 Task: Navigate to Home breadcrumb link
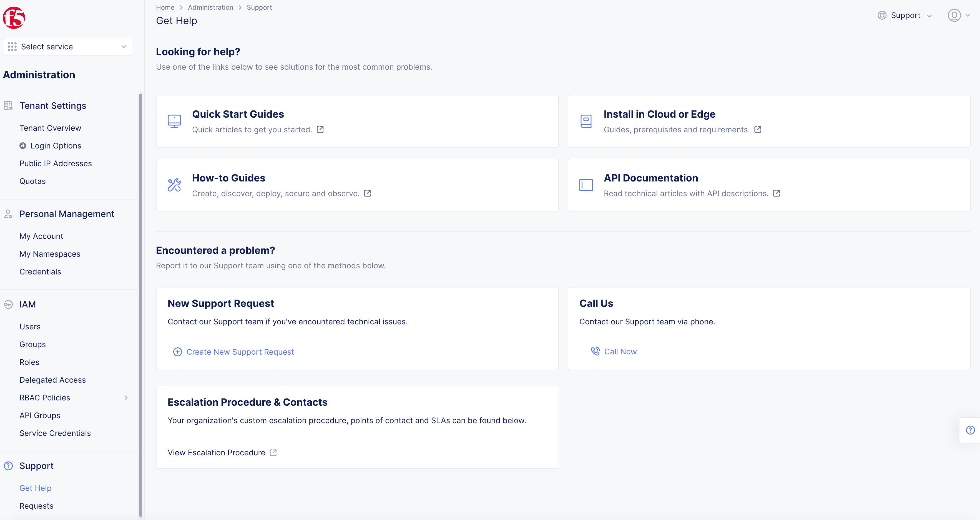165,7
